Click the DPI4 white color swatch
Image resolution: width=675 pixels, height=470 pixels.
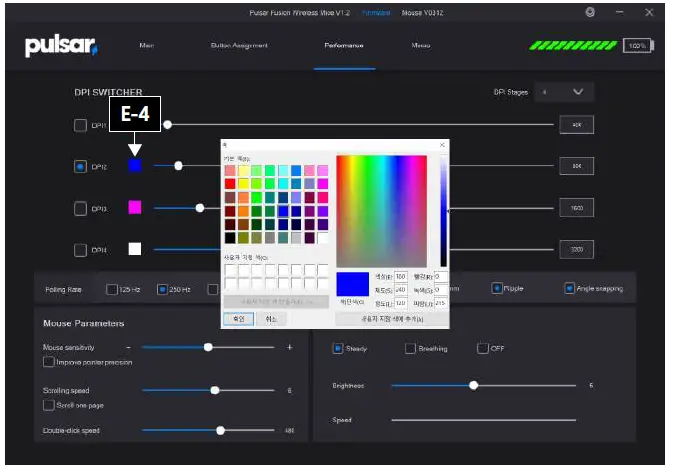pos(135,249)
